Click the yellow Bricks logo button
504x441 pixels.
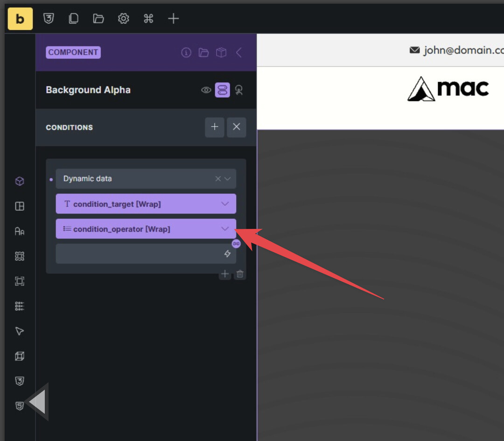(20, 19)
